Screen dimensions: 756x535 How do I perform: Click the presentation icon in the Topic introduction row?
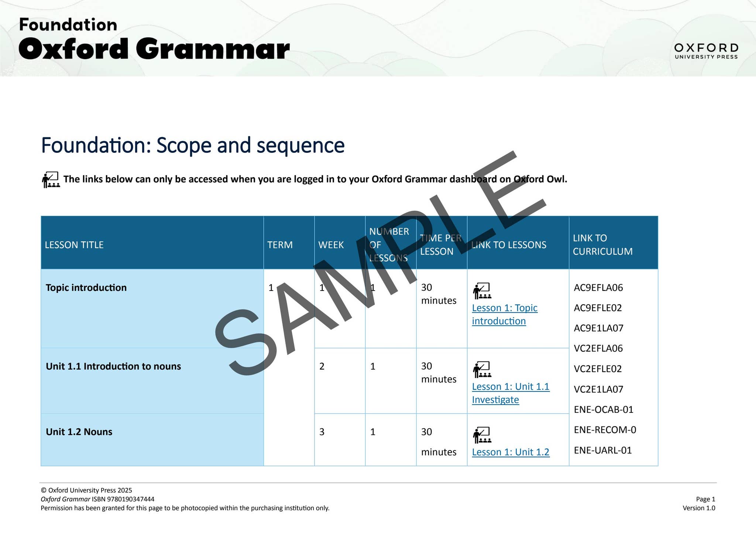pos(482,291)
